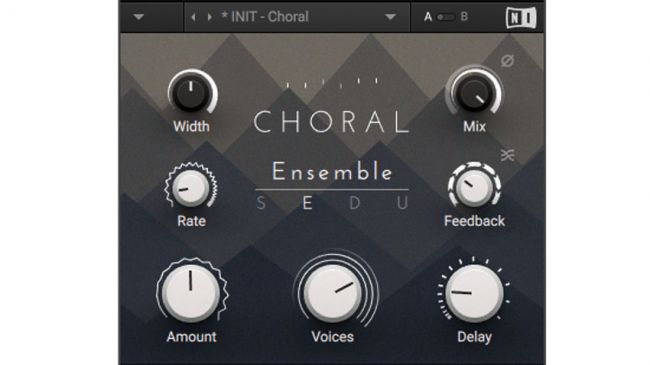Open the INIT - Choral preset list
The width and height of the screenshot is (650, 365).
tap(297, 17)
